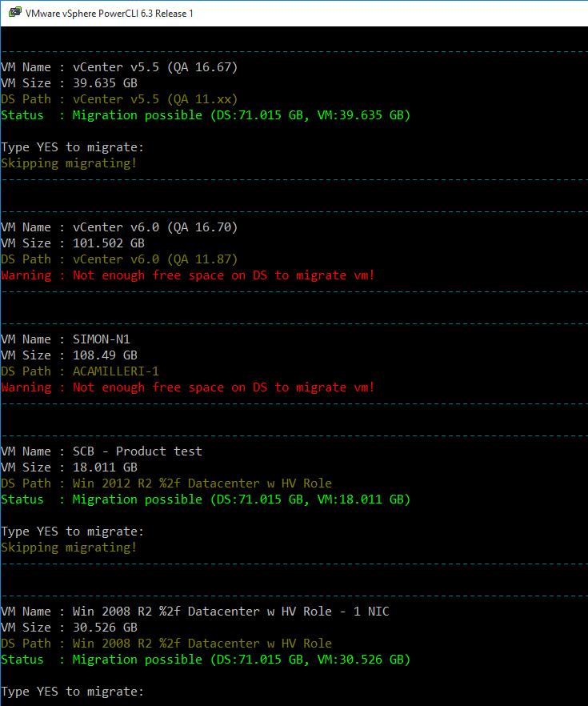Click the first 'Type YES to migrate:' prompt
The height and width of the screenshot is (706, 588).
point(73,147)
